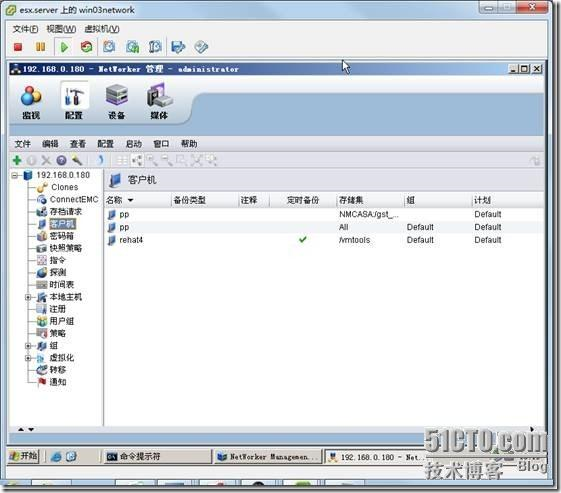Open the 启动 menu
This screenshot has width=561, height=493.
[133, 144]
